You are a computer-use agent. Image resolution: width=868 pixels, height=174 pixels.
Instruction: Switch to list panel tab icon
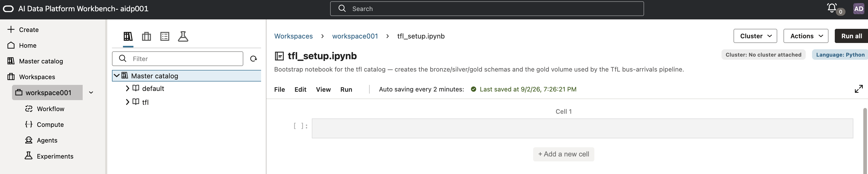pyautogui.click(x=165, y=36)
